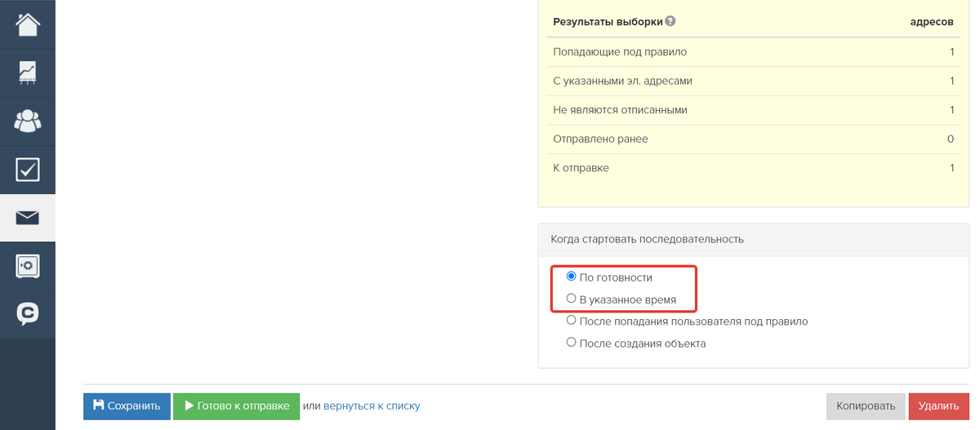Viewport: 980px width, 430px height.
Task: Open the safe/finance icon in sidebar
Action: (x=28, y=266)
